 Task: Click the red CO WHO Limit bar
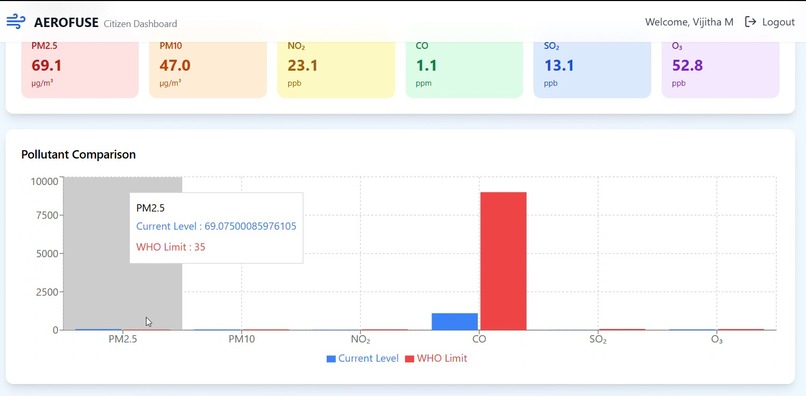coord(503,261)
